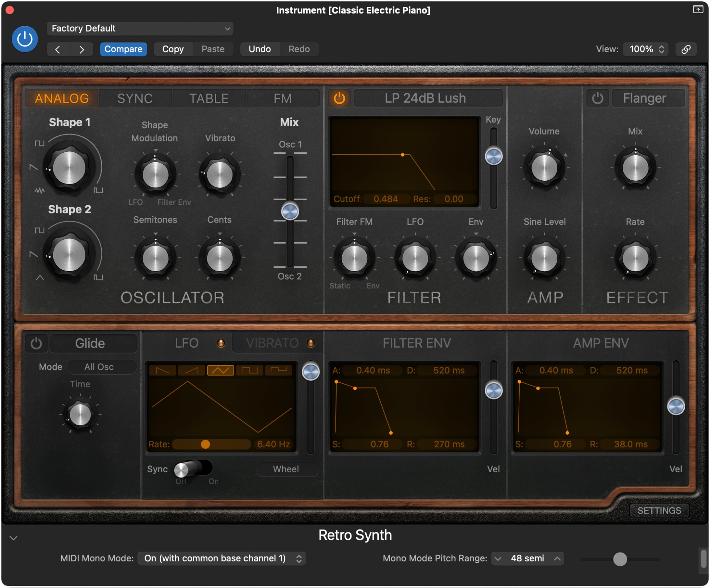This screenshot has height=588, width=710.
Task: Click the Paste button
Action: pos(213,49)
